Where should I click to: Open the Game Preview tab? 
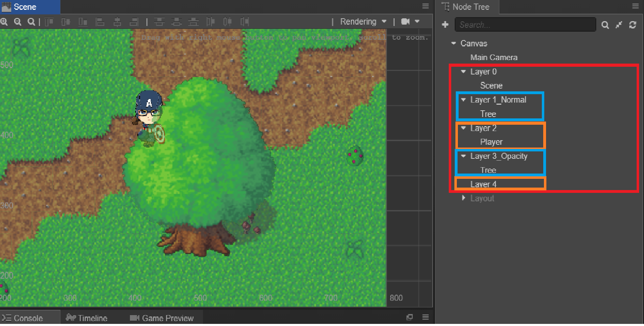[x=162, y=318]
